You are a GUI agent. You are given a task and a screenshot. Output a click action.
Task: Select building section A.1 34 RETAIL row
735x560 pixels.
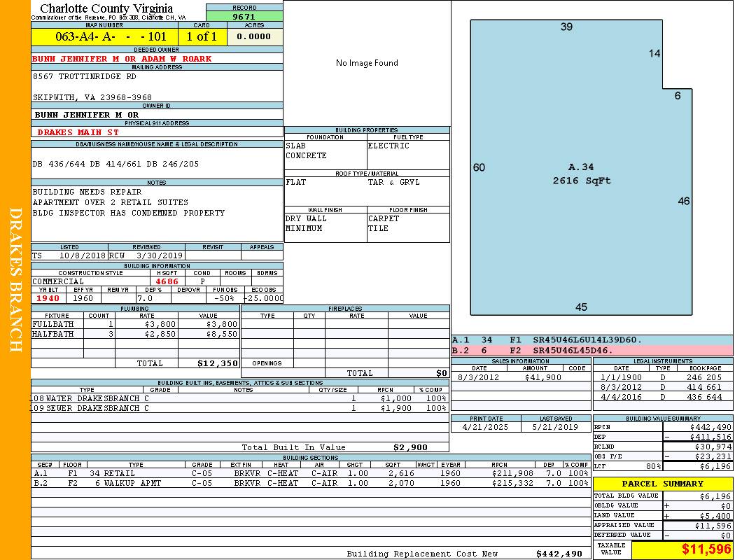pyautogui.click(x=310, y=473)
